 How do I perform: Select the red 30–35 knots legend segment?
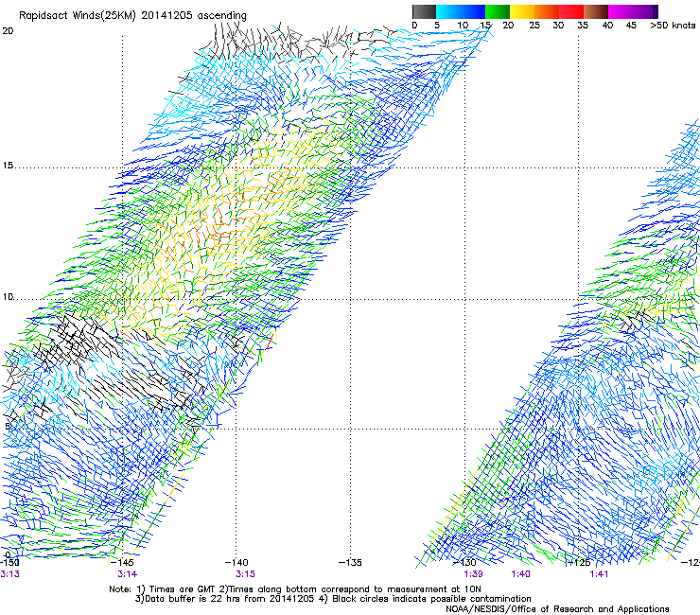coord(571,11)
